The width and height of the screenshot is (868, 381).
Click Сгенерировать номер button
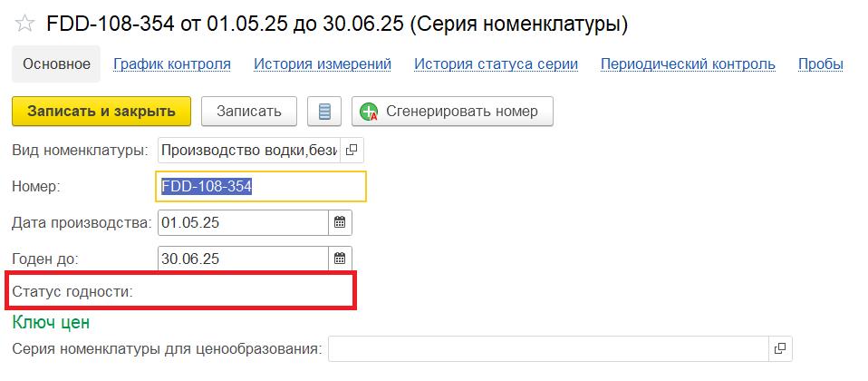452,112
